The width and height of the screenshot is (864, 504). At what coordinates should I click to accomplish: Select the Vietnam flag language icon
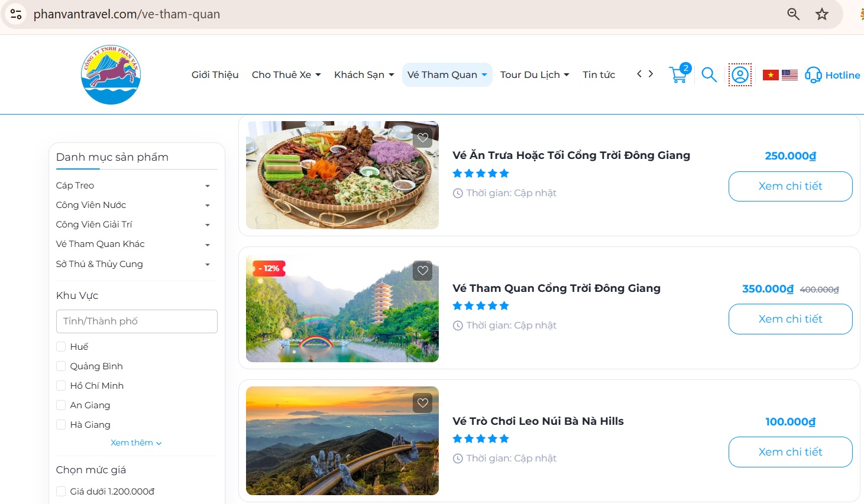click(x=771, y=74)
